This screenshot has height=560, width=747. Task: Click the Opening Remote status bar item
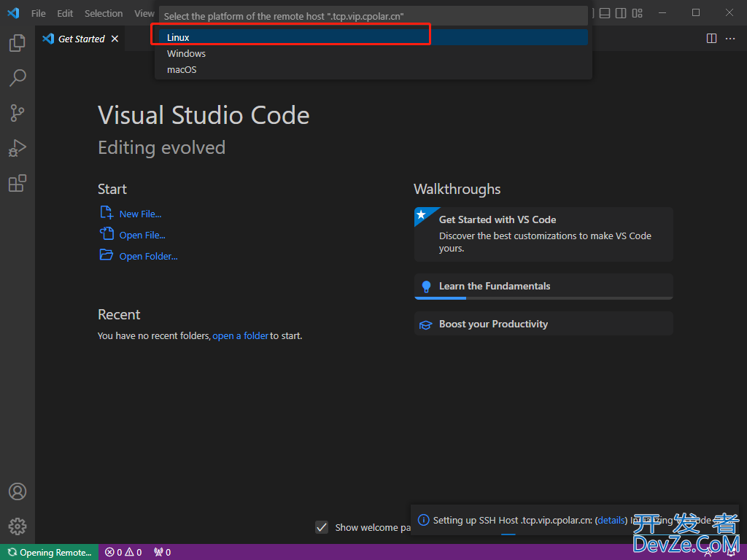[50, 553]
